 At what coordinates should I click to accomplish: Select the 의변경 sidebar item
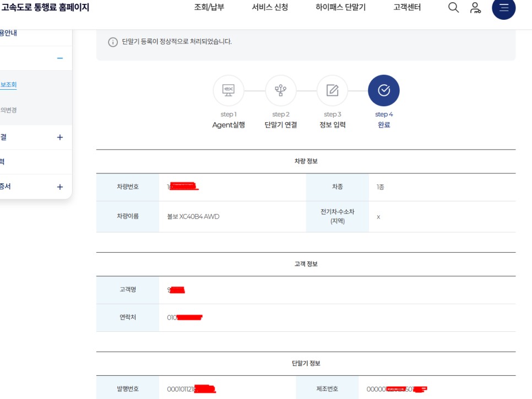coord(7,110)
